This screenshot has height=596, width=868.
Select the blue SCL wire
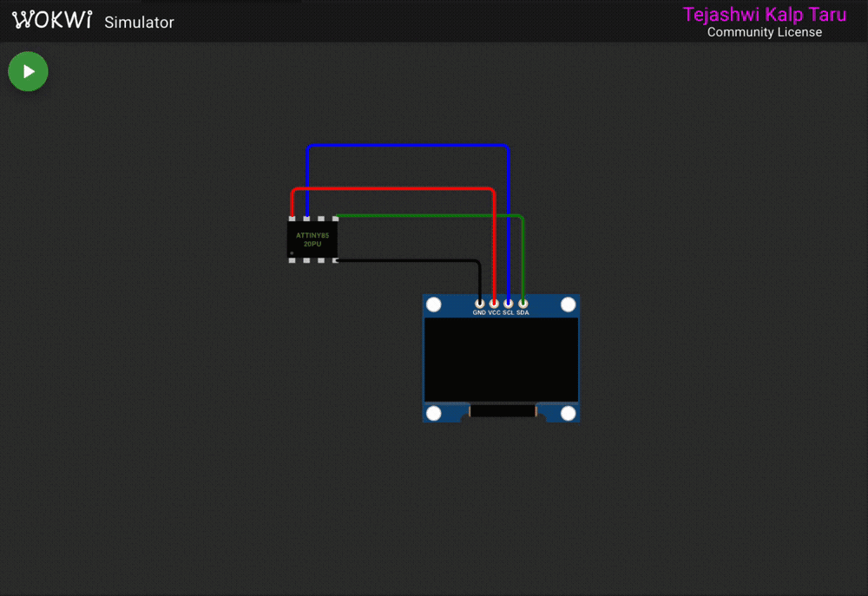(x=408, y=146)
